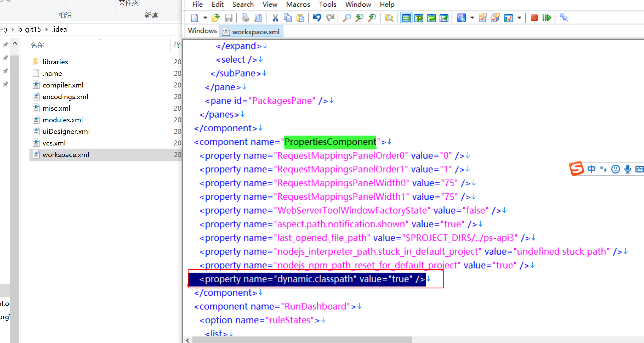
Task: Open the Macros menu
Action: coord(298,4)
